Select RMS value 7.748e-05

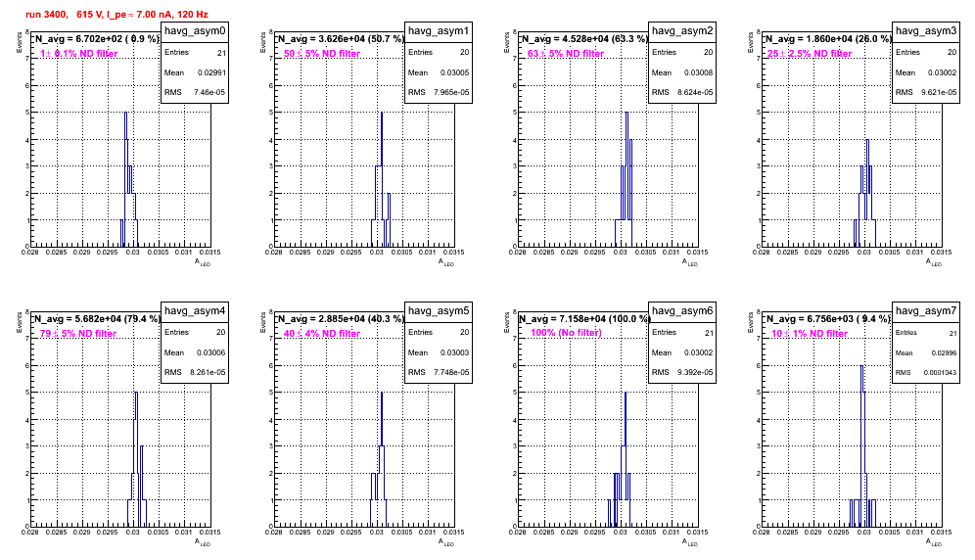click(451, 373)
